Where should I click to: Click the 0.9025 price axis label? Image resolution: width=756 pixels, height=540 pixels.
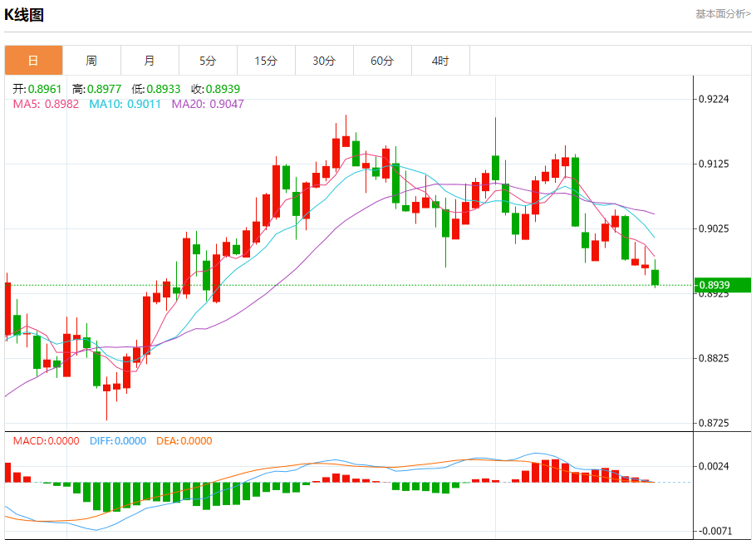coord(714,228)
